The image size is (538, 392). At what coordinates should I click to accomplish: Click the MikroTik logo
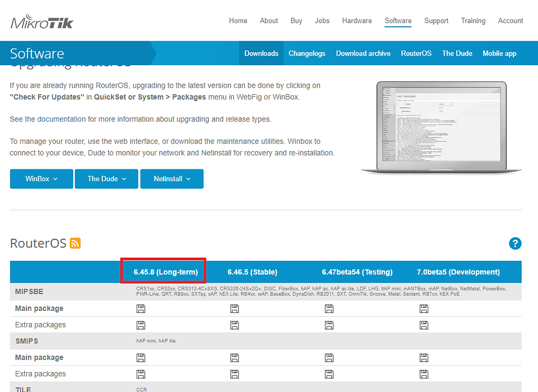click(42, 22)
